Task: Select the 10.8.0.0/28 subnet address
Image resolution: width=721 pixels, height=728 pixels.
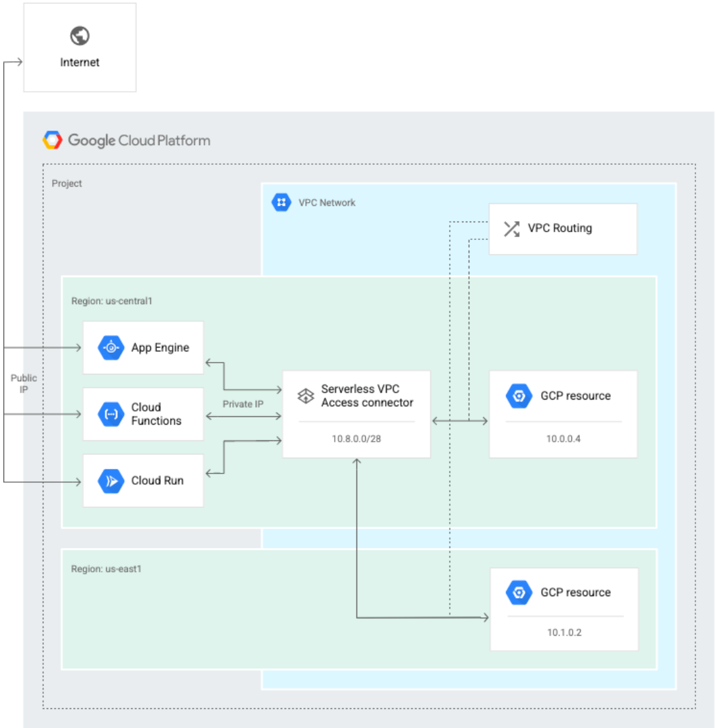Action: [356, 438]
